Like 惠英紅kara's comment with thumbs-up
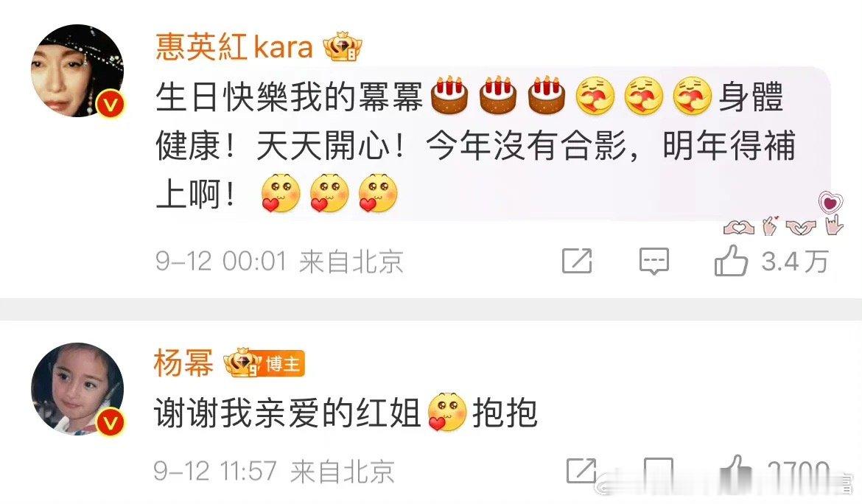 pyautogui.click(x=731, y=261)
